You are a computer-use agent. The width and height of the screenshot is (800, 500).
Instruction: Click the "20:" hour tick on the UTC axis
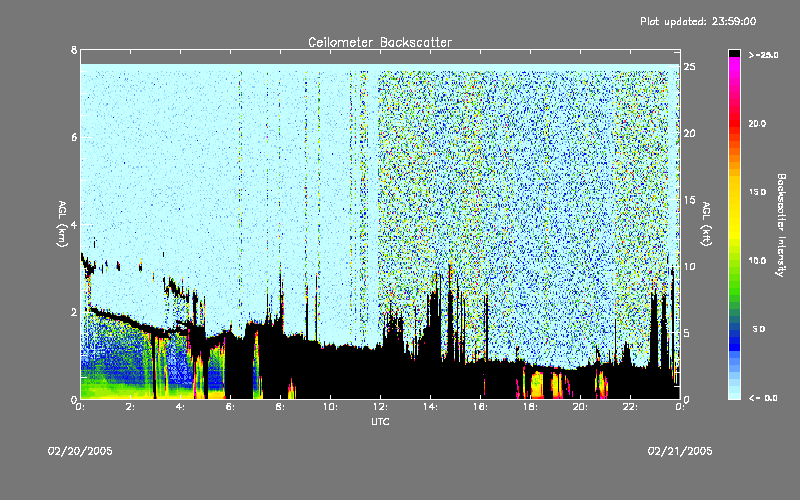tap(580, 407)
